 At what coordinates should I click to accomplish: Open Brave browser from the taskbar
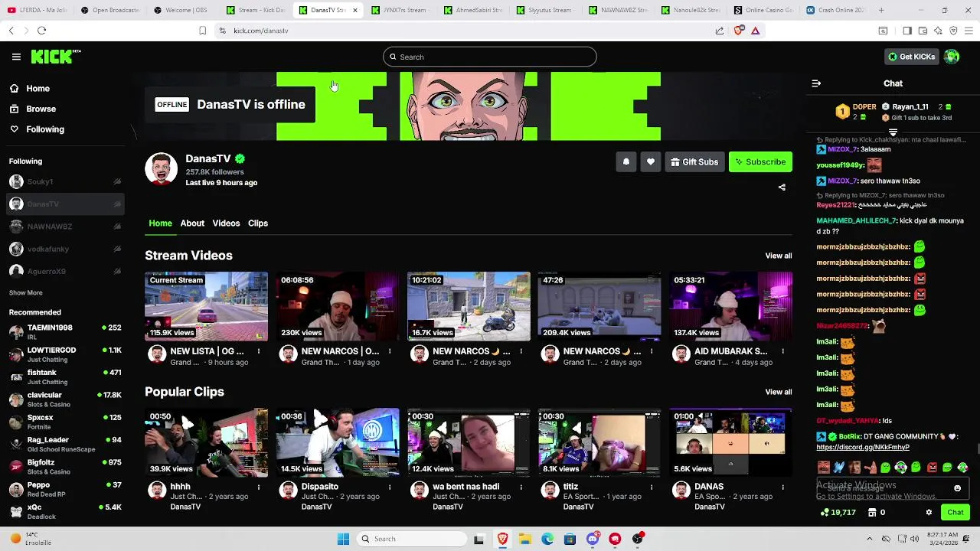pyautogui.click(x=502, y=539)
